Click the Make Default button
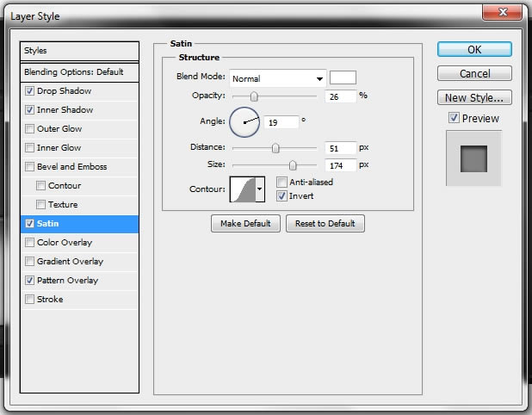This screenshot has height=415, width=532. (x=245, y=223)
